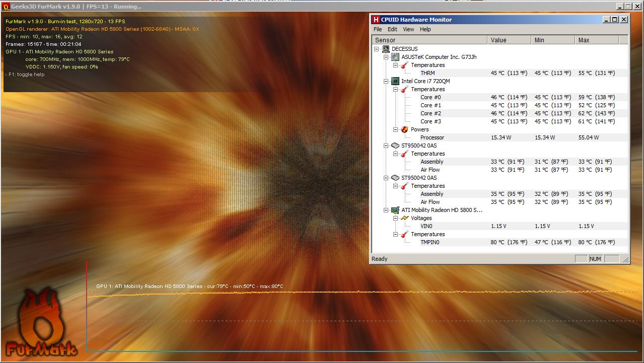Click the Processor max value 55.04 W
644x363 pixels.
589,137
